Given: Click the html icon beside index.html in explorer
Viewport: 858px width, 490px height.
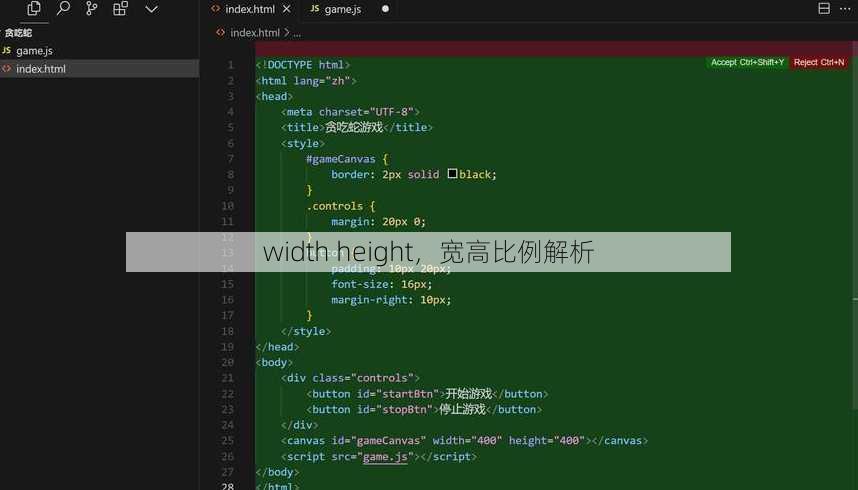Looking at the screenshot, I should 7,69.
